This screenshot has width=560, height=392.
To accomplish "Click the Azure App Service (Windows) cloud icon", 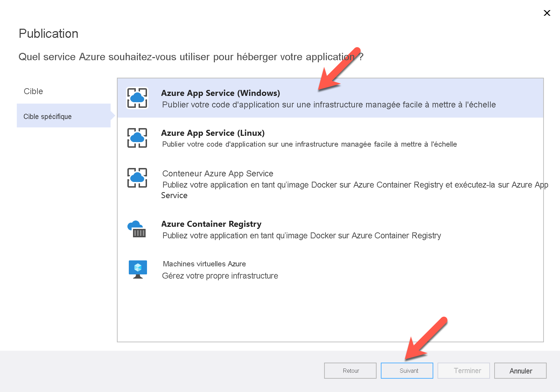I will pyautogui.click(x=137, y=98).
